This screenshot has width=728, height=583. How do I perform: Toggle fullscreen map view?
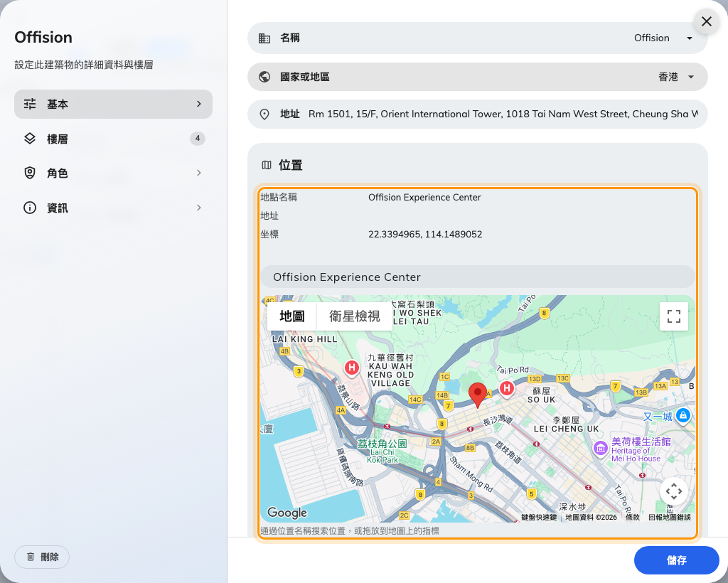pos(674,316)
